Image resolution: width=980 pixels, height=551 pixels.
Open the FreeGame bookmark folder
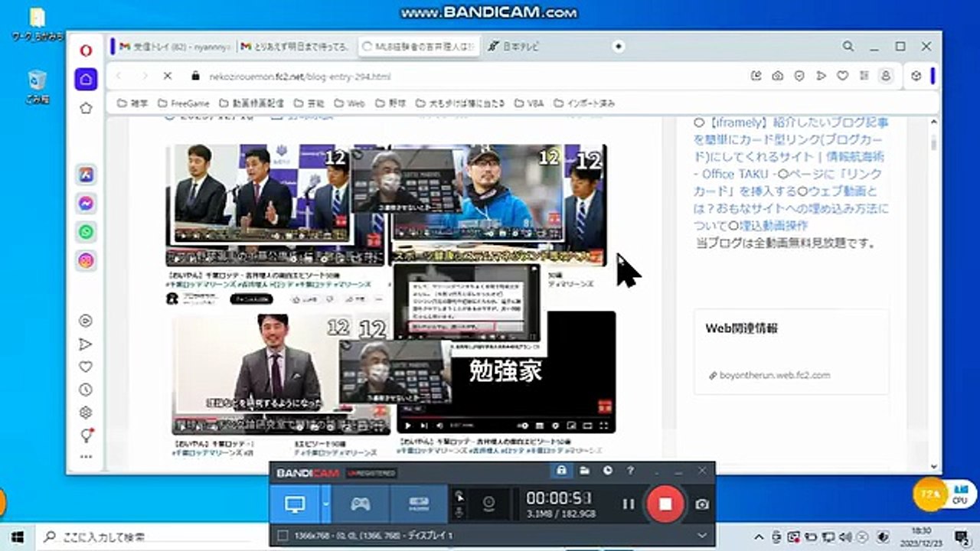click(x=183, y=103)
